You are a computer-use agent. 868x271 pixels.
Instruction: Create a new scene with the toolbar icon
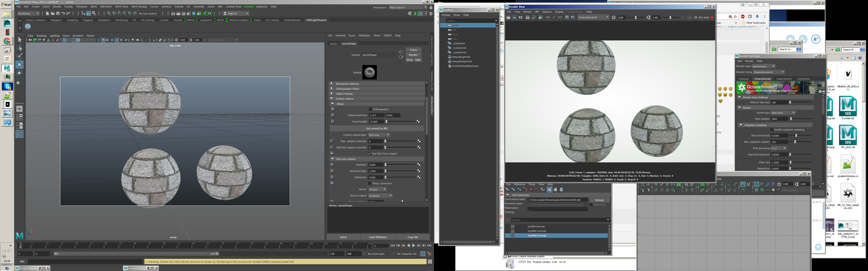click(47, 14)
